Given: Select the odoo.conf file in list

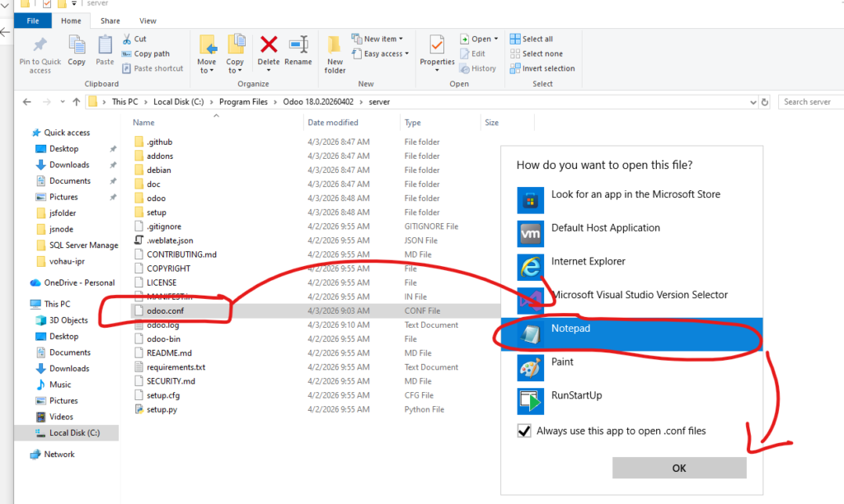Looking at the screenshot, I should click(167, 310).
